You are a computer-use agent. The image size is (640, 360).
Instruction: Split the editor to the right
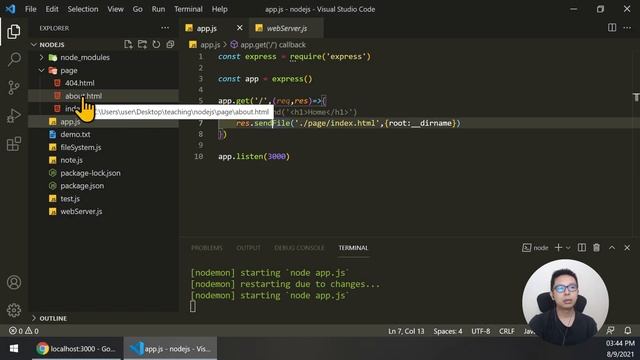point(612,28)
